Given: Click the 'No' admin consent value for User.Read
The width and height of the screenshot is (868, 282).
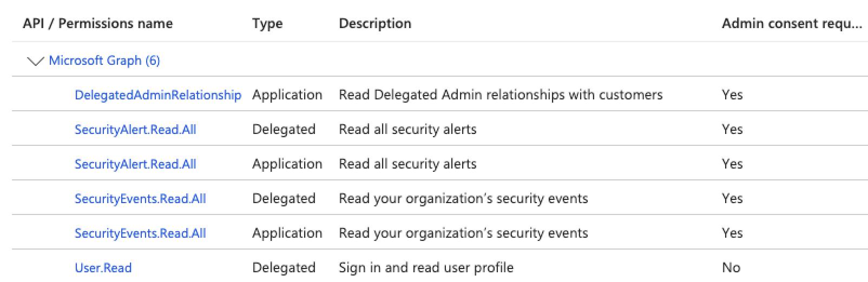Looking at the screenshot, I should [x=731, y=268].
